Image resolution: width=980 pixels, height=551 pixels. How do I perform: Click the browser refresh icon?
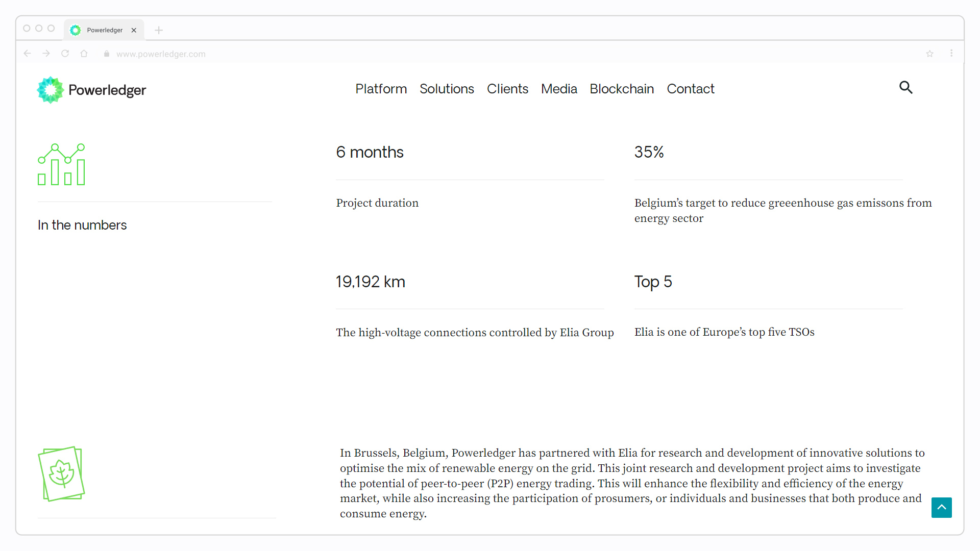[x=65, y=54]
